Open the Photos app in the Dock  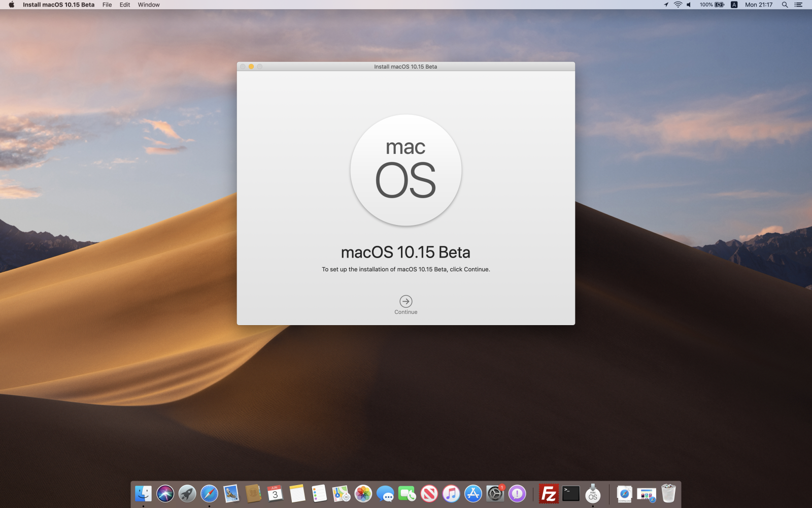pyautogui.click(x=363, y=493)
